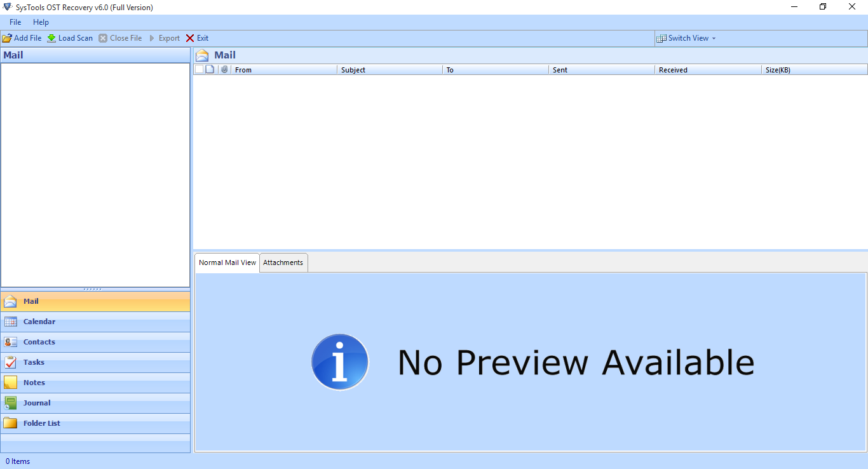Screen dimensions: 868x469
Task: Open the Folder List section label
Action: click(42, 423)
